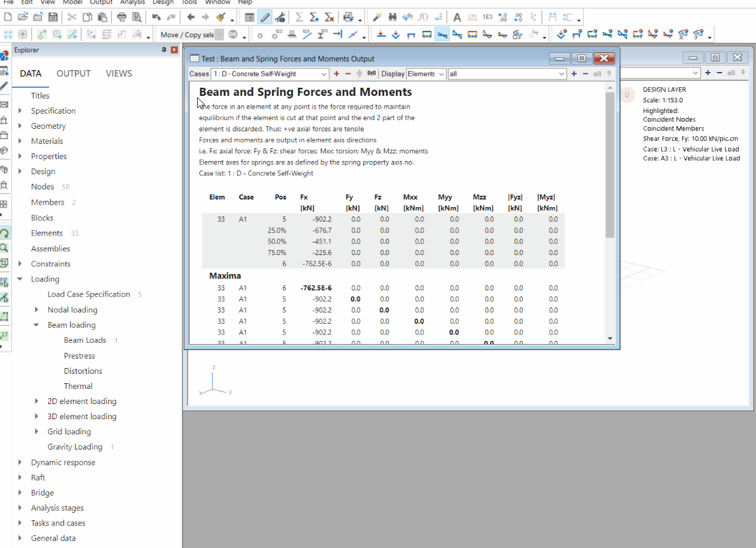Open the Display Elements dropdown
The image size is (756, 548).
(426, 74)
